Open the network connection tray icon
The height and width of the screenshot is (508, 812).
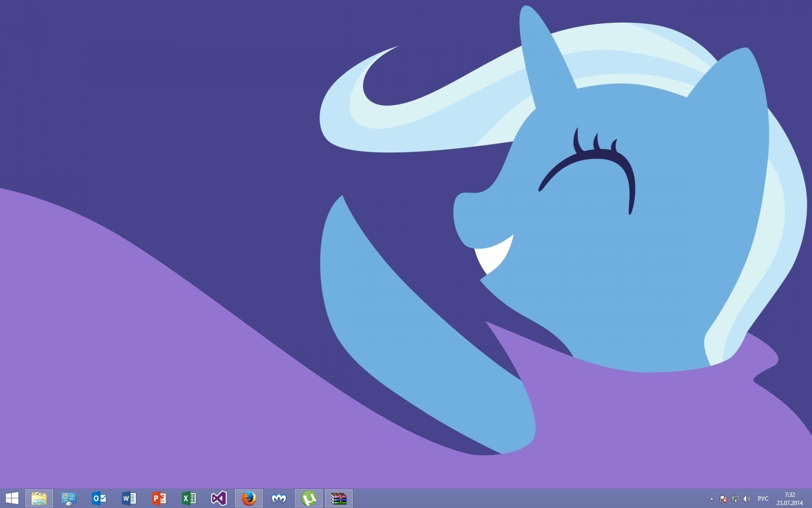pyautogui.click(x=735, y=499)
